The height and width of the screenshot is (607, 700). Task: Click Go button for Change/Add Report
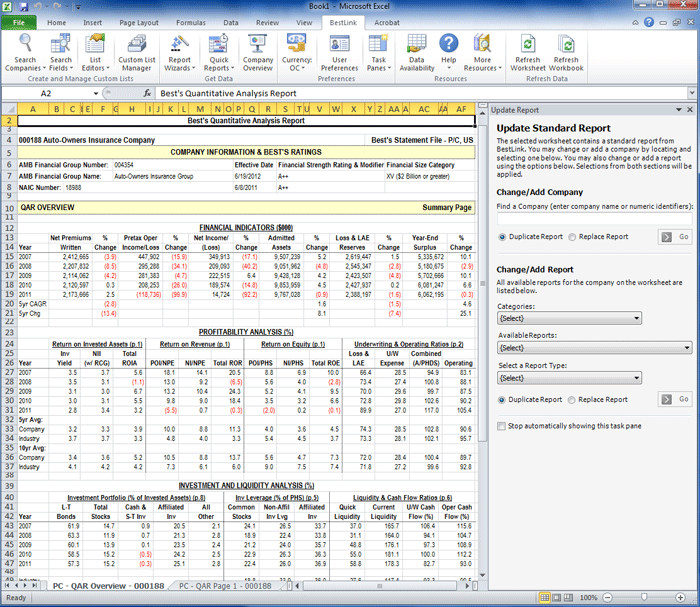click(675, 399)
